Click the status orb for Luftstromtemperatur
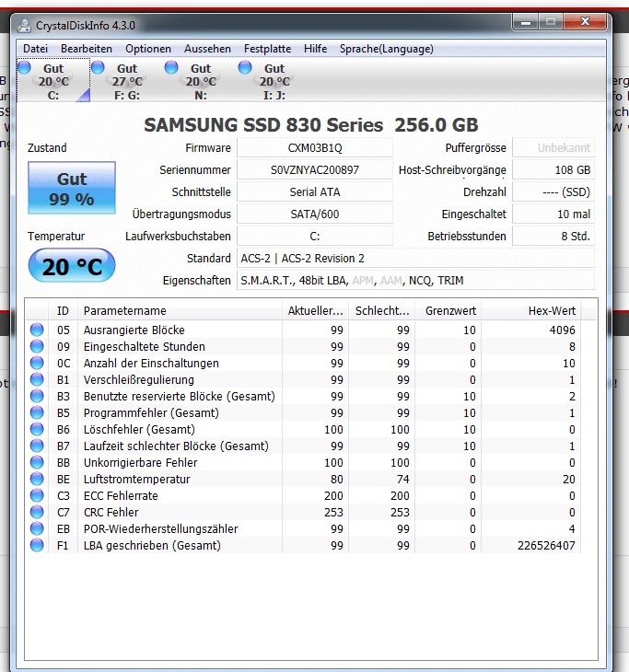 coord(37,479)
